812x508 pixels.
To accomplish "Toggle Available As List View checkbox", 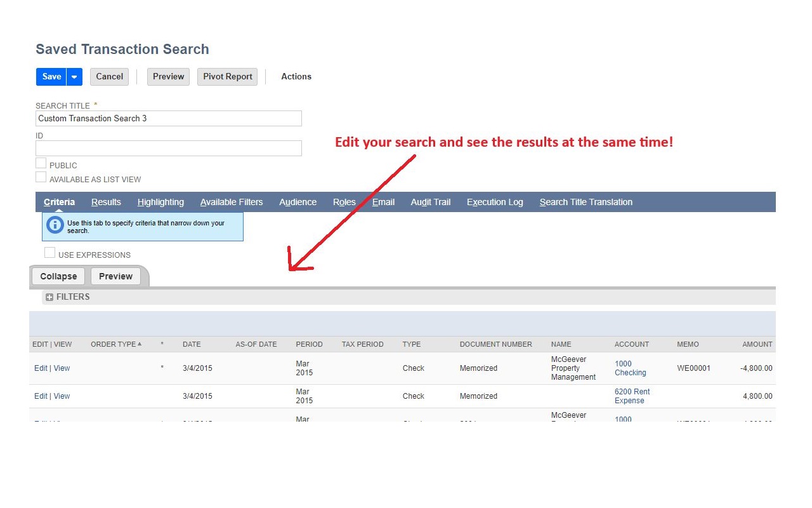I will tap(41, 177).
